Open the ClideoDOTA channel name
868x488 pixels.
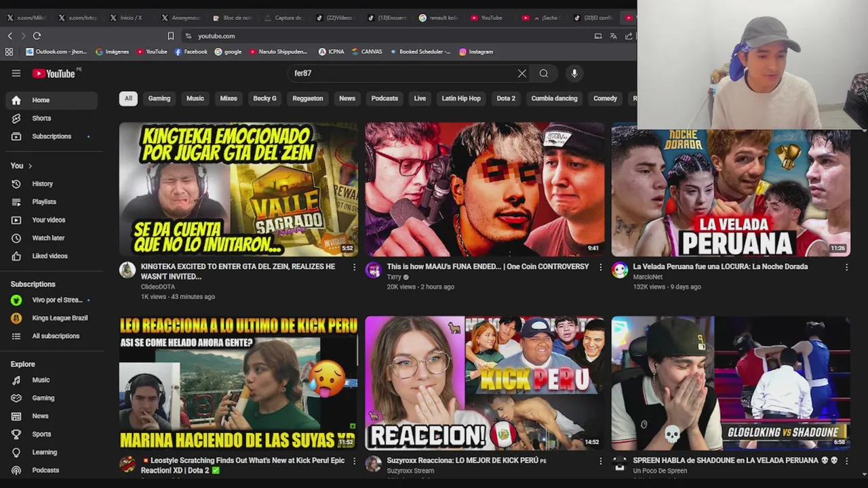pyautogui.click(x=159, y=287)
